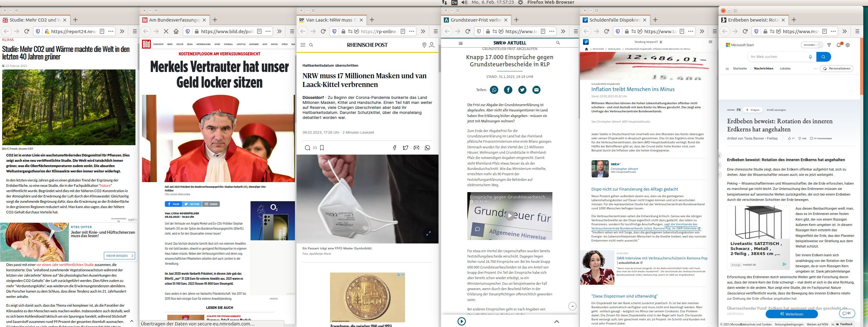Open page actions menu in Bild address bar

tap(268, 31)
